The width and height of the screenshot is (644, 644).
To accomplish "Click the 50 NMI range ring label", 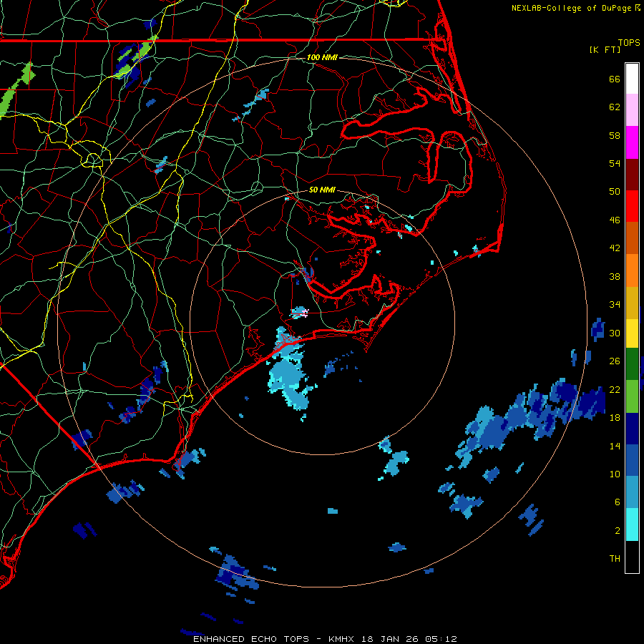I will coord(322,190).
